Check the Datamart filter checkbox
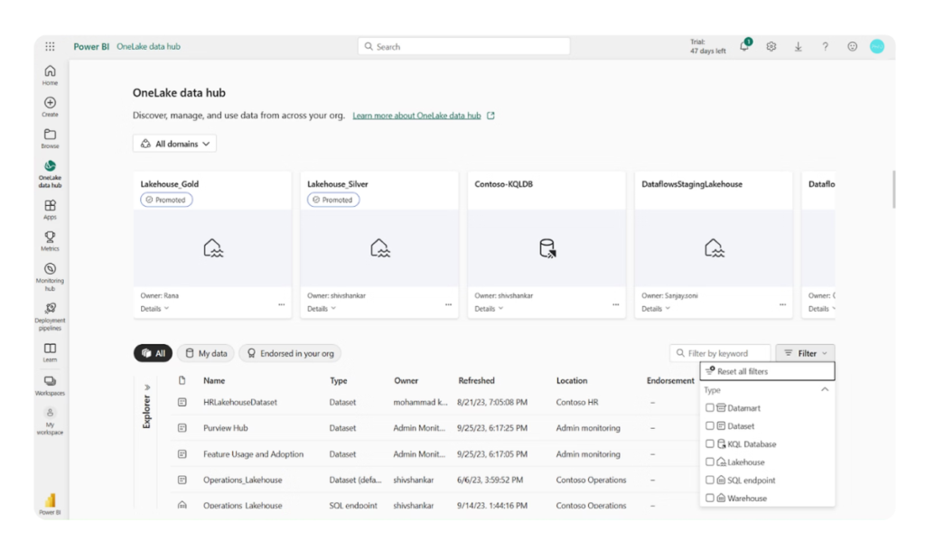This screenshot has width=925, height=560. tap(710, 408)
